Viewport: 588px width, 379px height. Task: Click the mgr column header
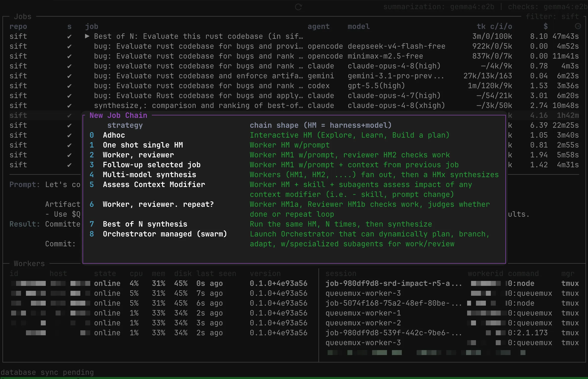click(568, 274)
